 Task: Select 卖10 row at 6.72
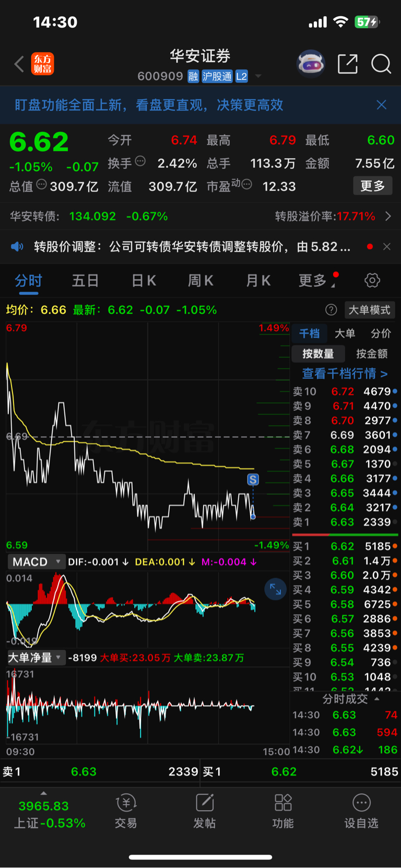coord(345,391)
